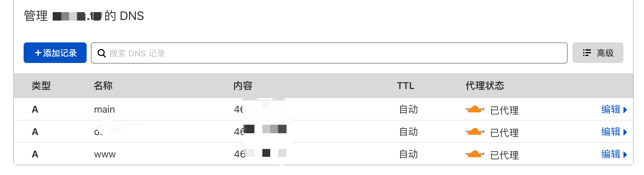Expand edit arrow for second record
Screen dimensions: 644x175
(625, 132)
